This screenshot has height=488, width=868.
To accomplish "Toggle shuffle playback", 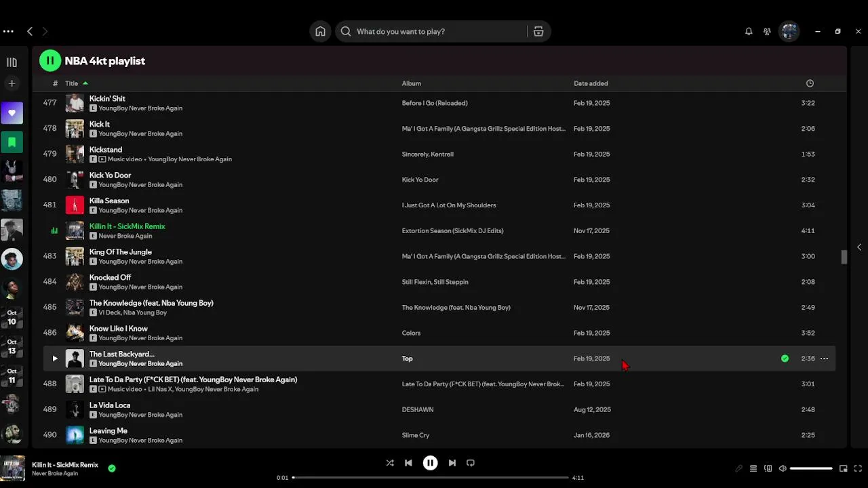I will pos(390,463).
